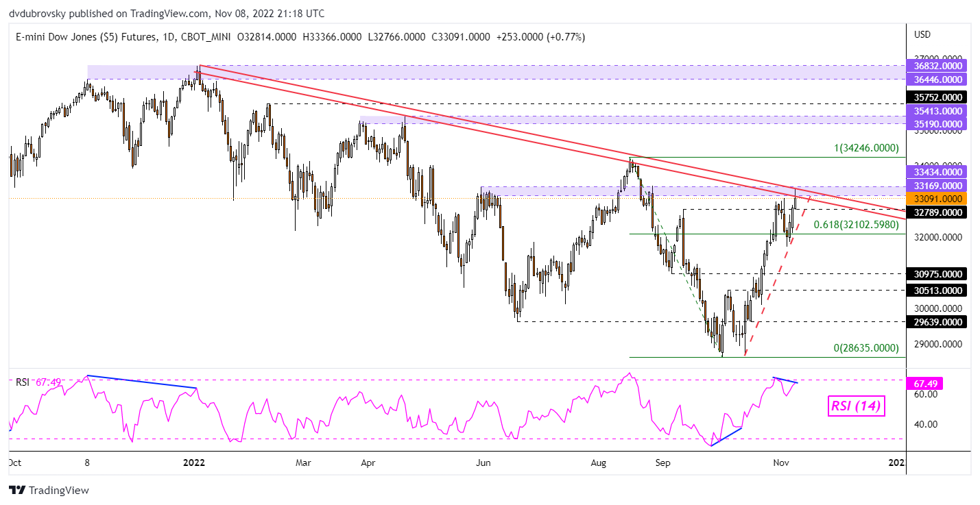Click the 0.618(32102.5980) Fibonacci label

click(x=856, y=224)
